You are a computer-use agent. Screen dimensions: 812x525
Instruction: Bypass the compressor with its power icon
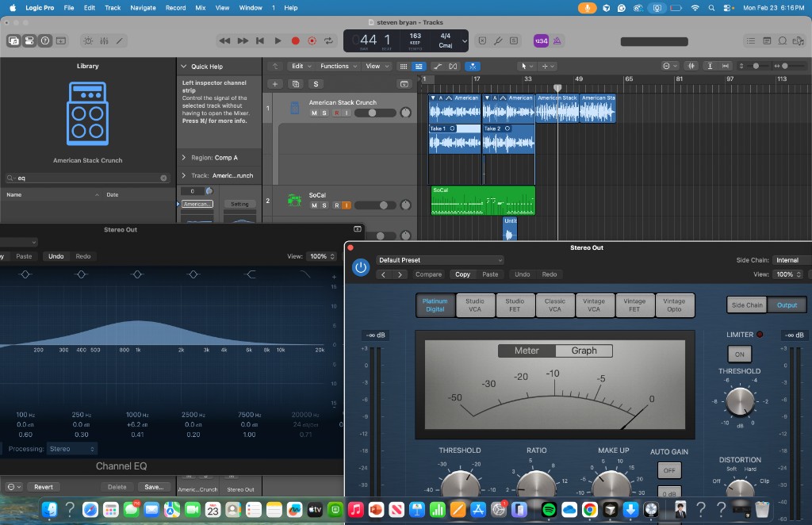(361, 267)
